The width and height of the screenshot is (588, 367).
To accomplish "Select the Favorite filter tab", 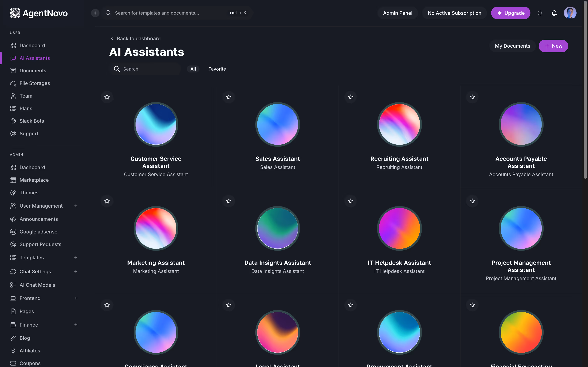I will (x=217, y=69).
